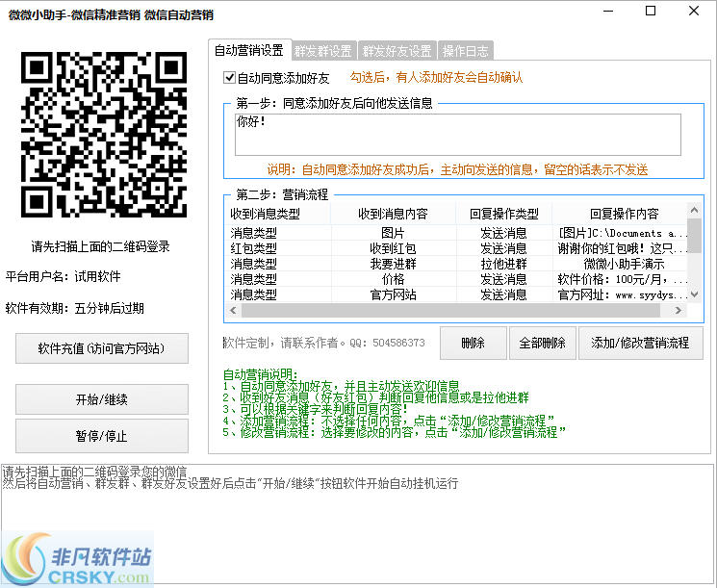Click the bottom log text area

[358, 524]
